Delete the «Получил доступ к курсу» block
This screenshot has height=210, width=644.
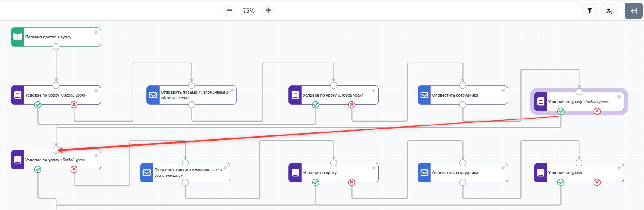click(96, 32)
